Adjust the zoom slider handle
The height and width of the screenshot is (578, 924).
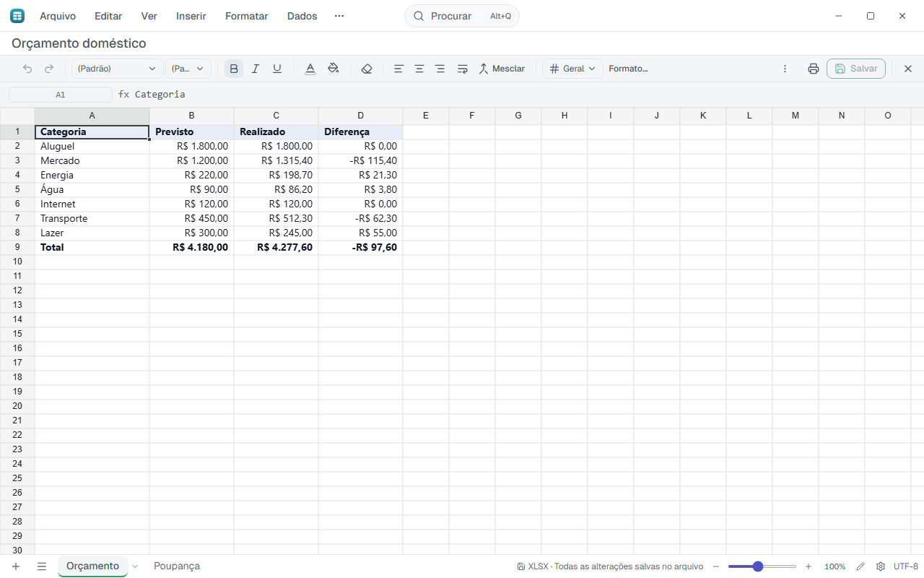[758, 566]
